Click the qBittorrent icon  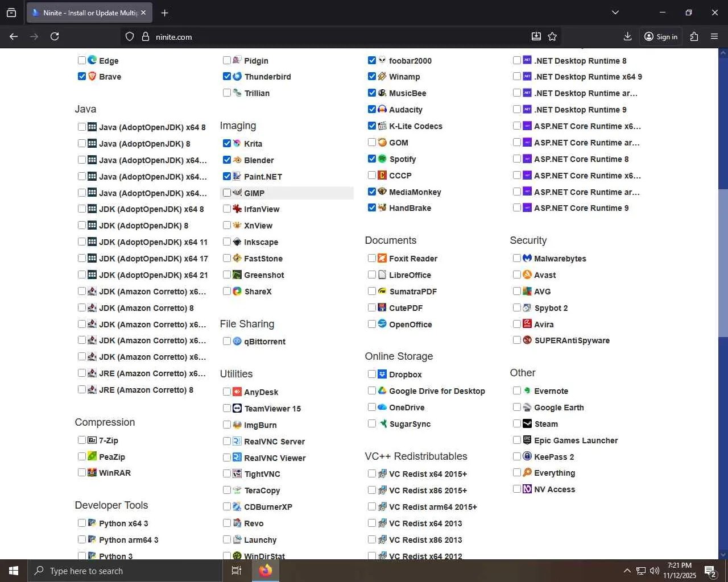[x=237, y=341]
